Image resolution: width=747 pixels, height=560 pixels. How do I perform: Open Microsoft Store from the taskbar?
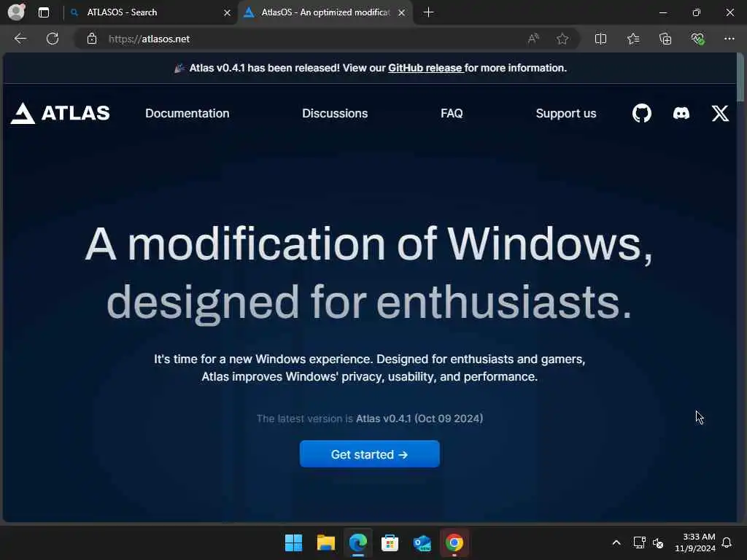click(x=390, y=542)
